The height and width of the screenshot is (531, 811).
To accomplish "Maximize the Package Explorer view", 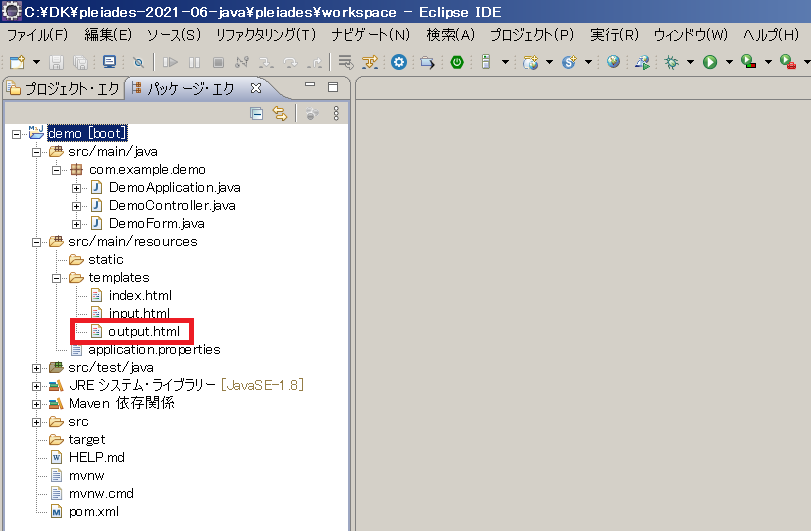I will click(333, 87).
